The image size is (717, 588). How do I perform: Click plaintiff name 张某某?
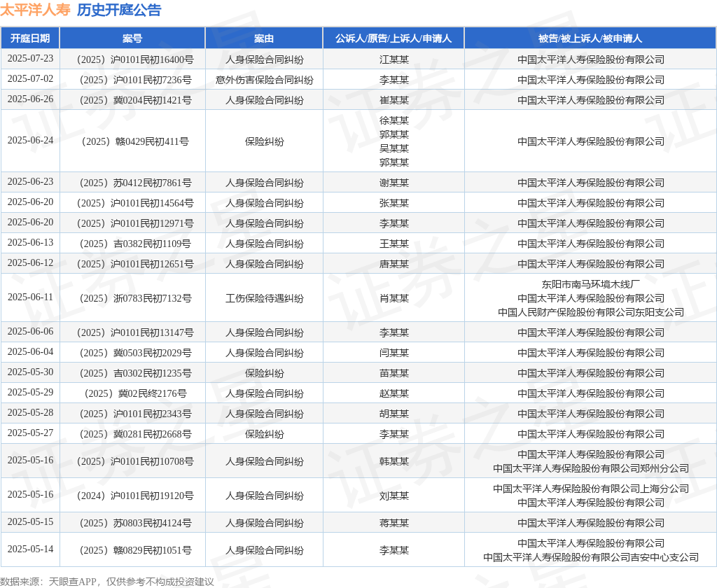point(394,203)
